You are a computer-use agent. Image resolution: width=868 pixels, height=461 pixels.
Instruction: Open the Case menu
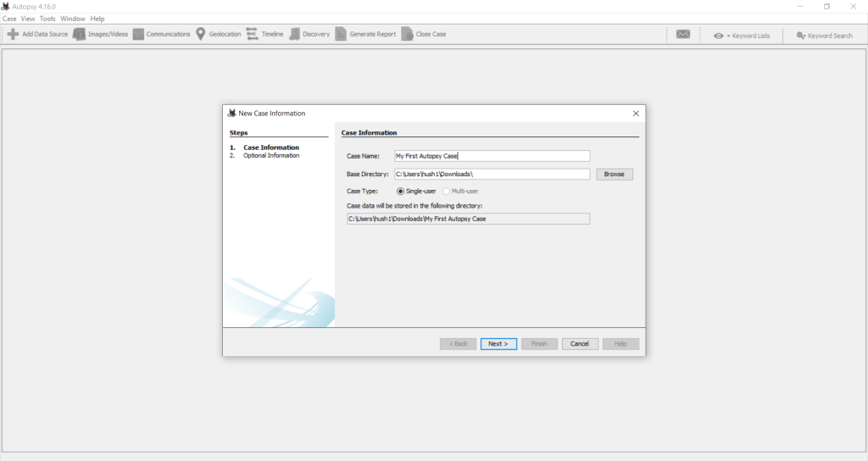[9, 19]
